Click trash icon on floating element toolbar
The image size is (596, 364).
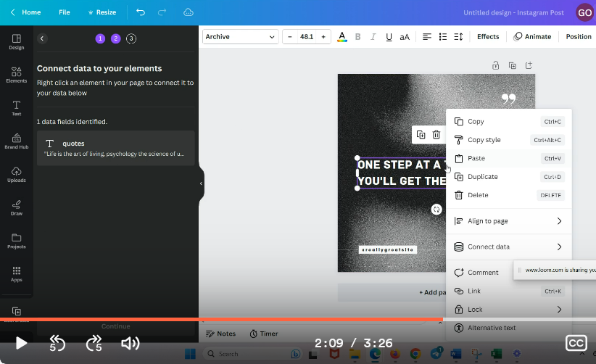[x=436, y=134]
